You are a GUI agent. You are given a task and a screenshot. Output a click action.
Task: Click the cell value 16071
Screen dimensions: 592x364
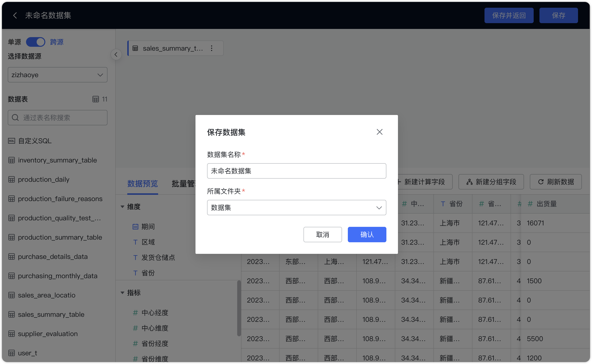click(x=535, y=223)
